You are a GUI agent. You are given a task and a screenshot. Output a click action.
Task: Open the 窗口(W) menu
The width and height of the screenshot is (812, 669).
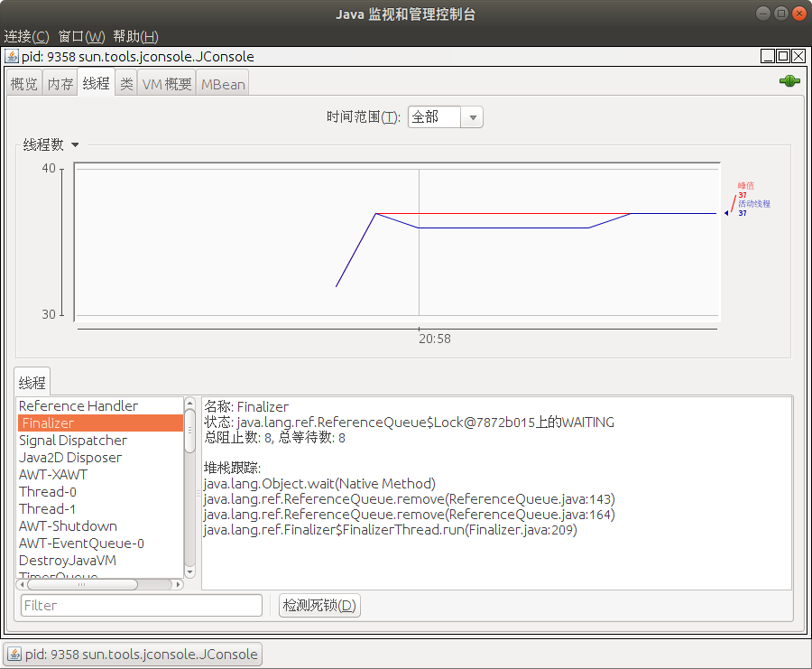(x=81, y=36)
